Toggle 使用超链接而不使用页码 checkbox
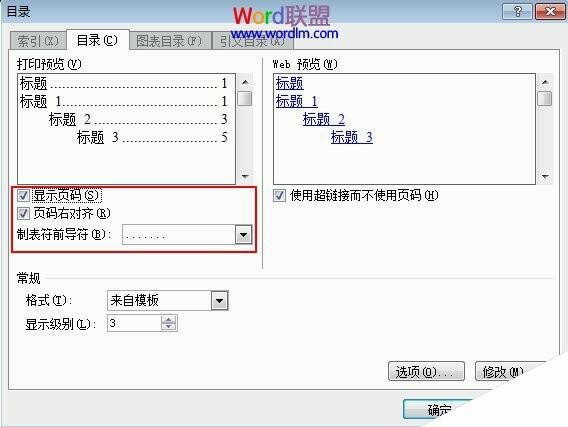Image resolution: width=568 pixels, height=427 pixels. click(x=279, y=196)
